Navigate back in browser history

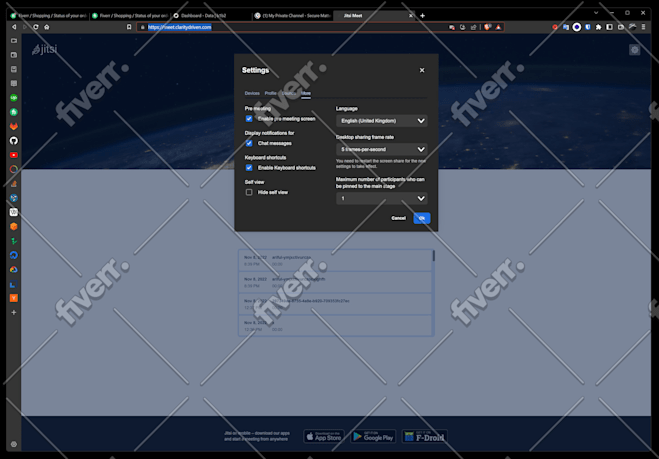coord(14,27)
